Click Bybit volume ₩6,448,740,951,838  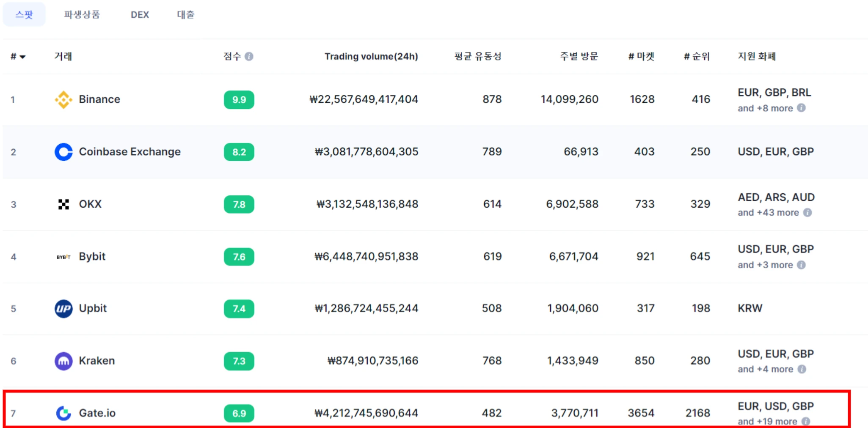pos(366,257)
